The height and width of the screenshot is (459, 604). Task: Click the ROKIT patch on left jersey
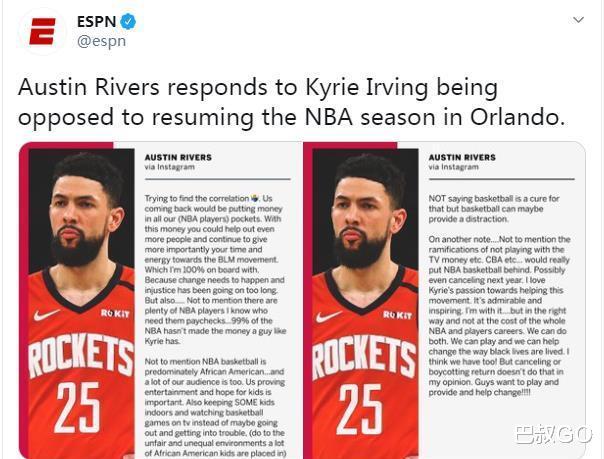(116, 313)
